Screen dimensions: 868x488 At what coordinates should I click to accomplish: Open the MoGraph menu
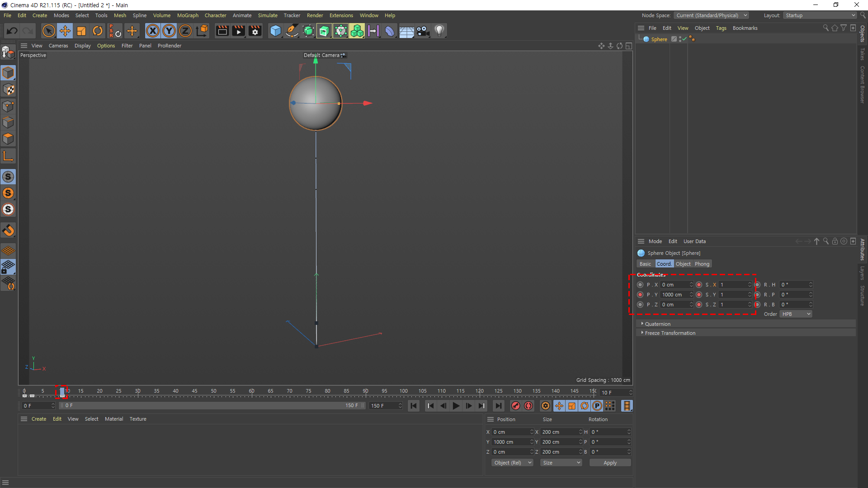click(x=188, y=15)
